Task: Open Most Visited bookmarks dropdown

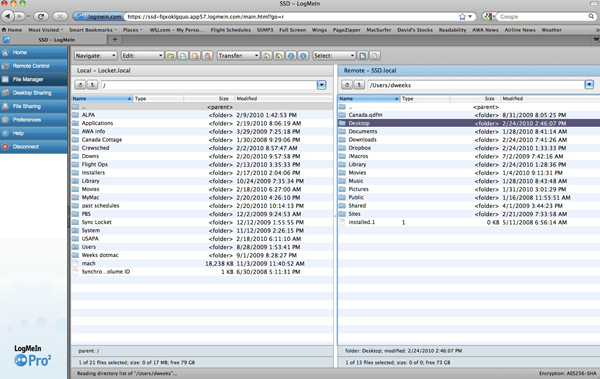Action: click(45, 30)
